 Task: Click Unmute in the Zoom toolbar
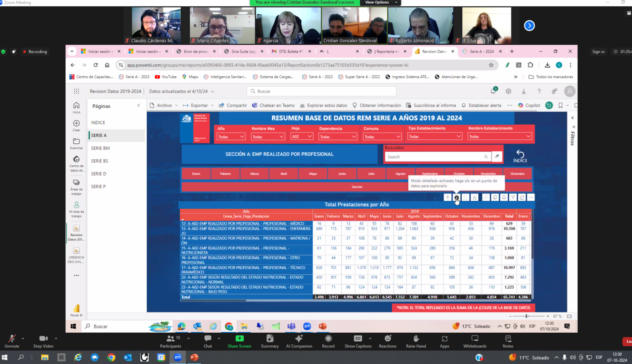pyautogui.click(x=12, y=341)
